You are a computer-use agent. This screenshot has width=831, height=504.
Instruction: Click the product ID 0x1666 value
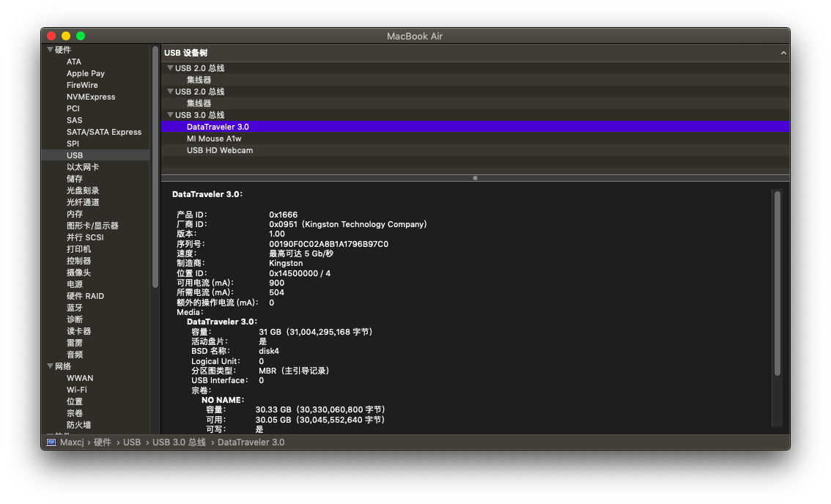283,215
